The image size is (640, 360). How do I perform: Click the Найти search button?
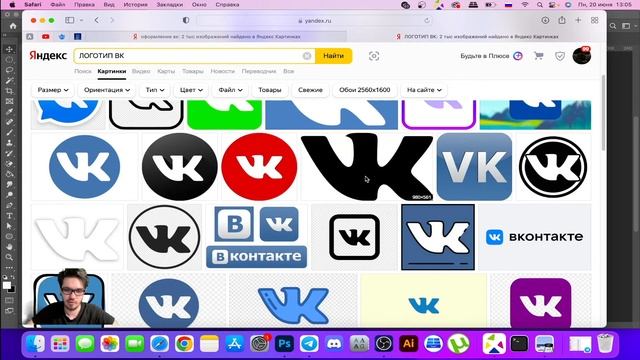tap(333, 56)
